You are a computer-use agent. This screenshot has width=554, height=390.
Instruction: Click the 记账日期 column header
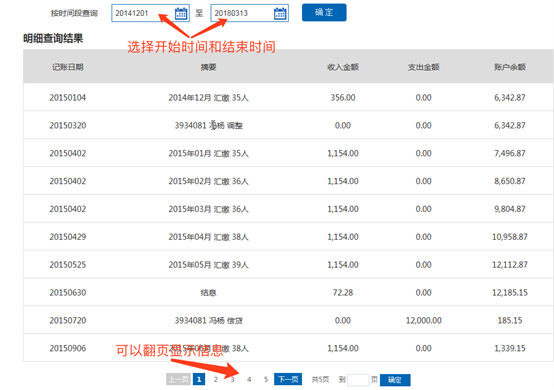click(67, 67)
